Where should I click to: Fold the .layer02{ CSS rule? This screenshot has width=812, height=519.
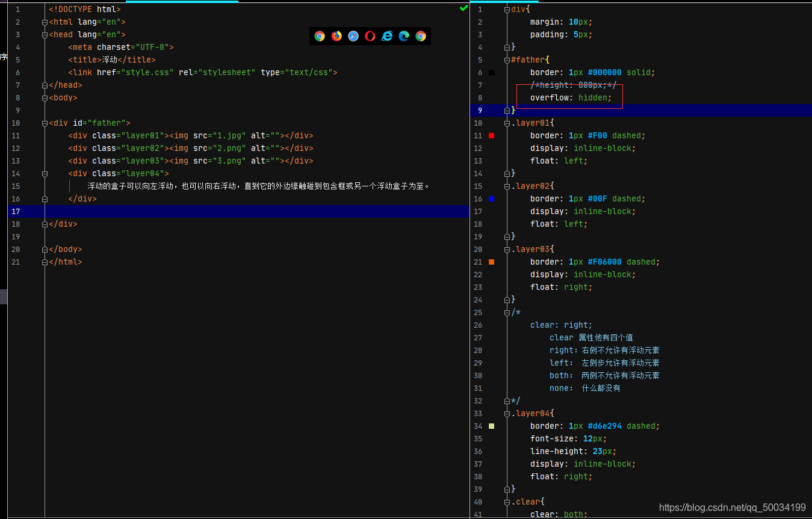[x=507, y=186]
